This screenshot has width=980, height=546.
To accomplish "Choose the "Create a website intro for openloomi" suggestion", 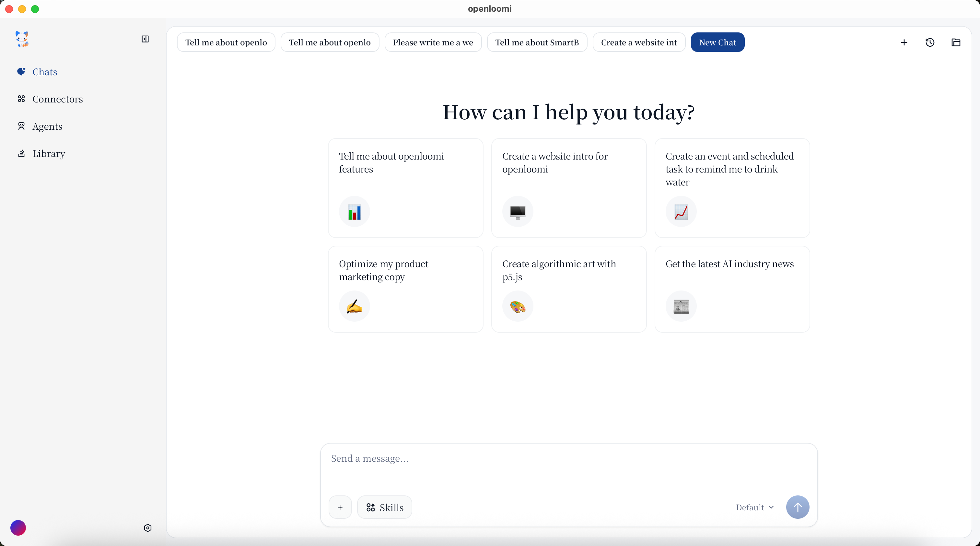I will click(x=569, y=188).
